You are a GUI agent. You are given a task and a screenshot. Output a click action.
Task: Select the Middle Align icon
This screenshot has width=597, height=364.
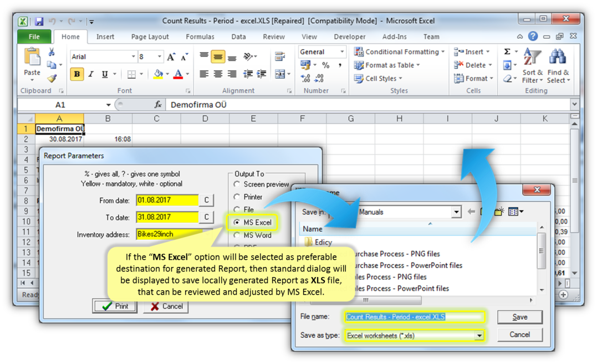pyautogui.click(x=218, y=57)
